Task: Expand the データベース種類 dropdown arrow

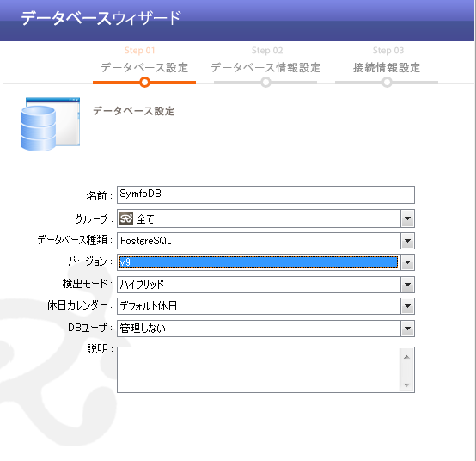Action: click(407, 241)
